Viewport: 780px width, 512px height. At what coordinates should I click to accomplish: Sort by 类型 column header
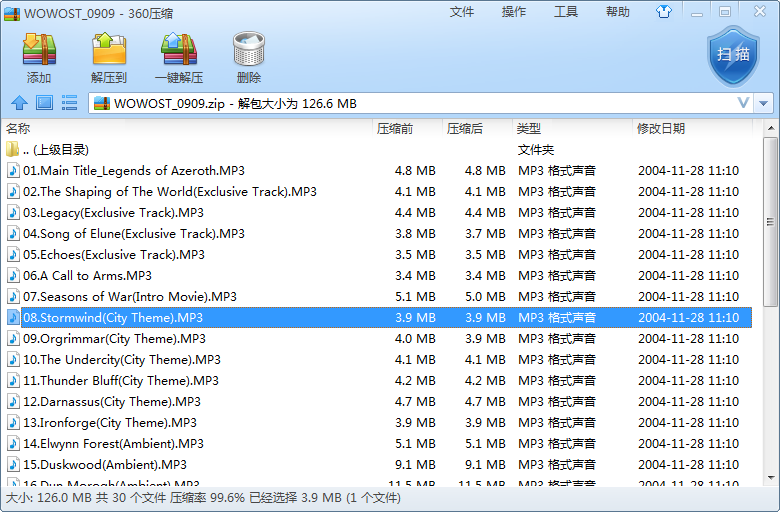[573, 128]
